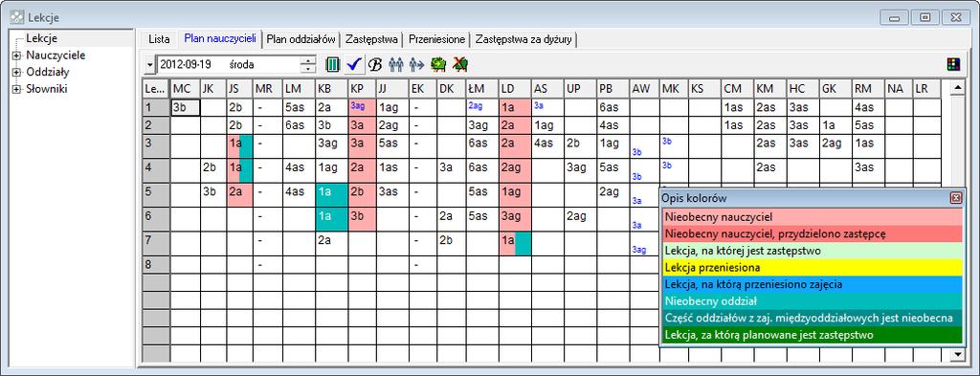The height and width of the screenshot is (376, 980).
Task: Toggle the blue checkmark toolbar button
Action: coord(354,64)
